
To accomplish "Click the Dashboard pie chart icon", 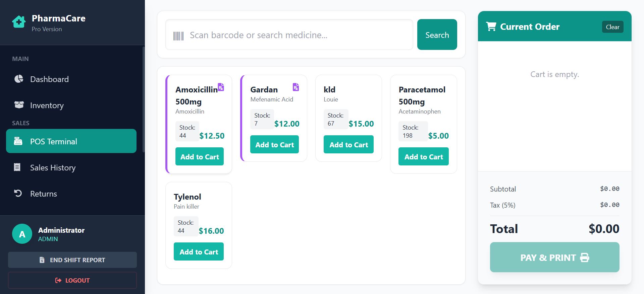I will pos(19,79).
